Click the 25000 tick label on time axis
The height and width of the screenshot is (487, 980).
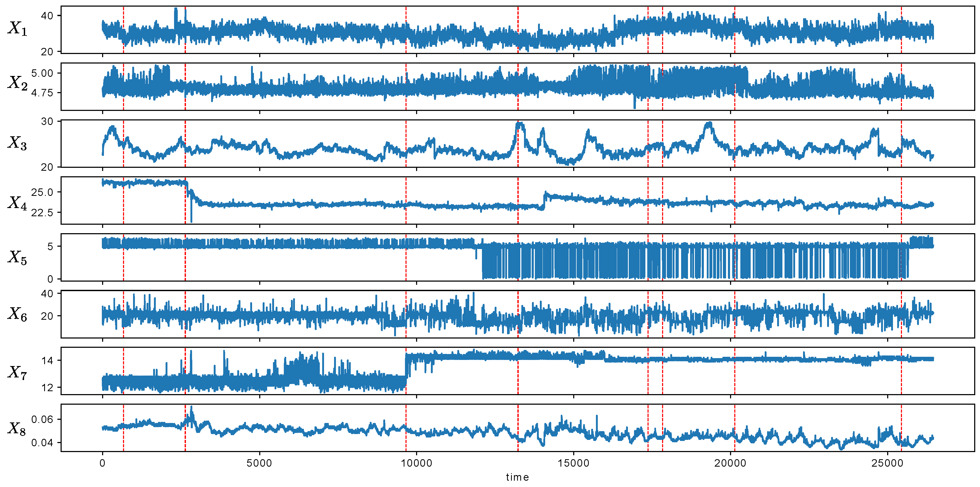pyautogui.click(x=887, y=463)
